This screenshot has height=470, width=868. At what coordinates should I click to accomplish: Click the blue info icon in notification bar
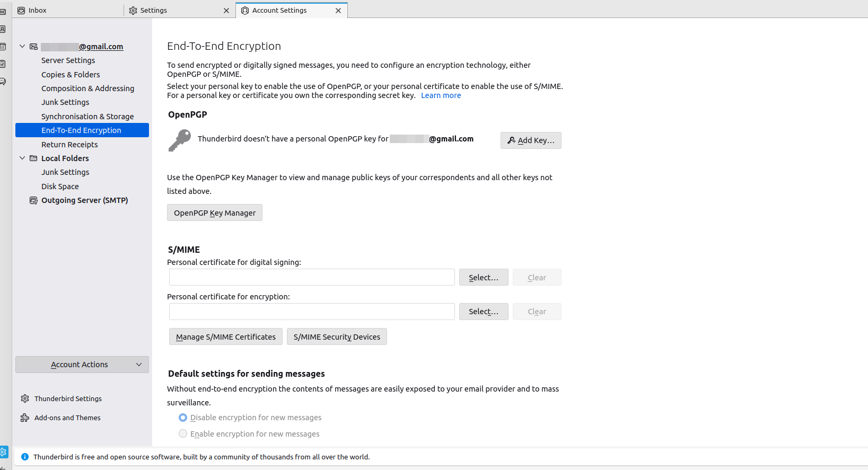coord(25,457)
